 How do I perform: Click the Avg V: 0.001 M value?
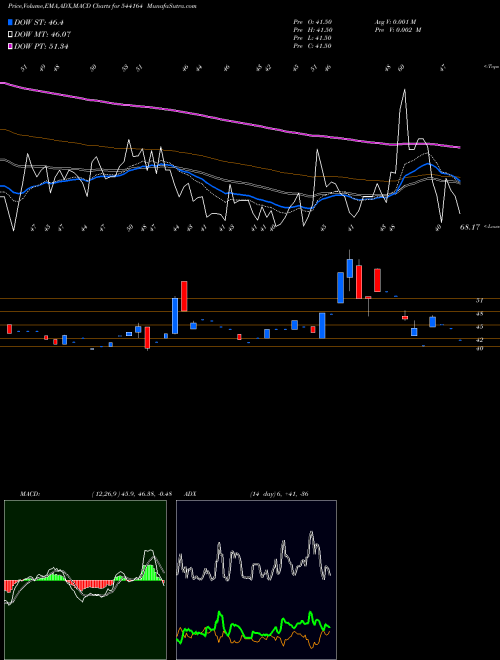(395, 22)
